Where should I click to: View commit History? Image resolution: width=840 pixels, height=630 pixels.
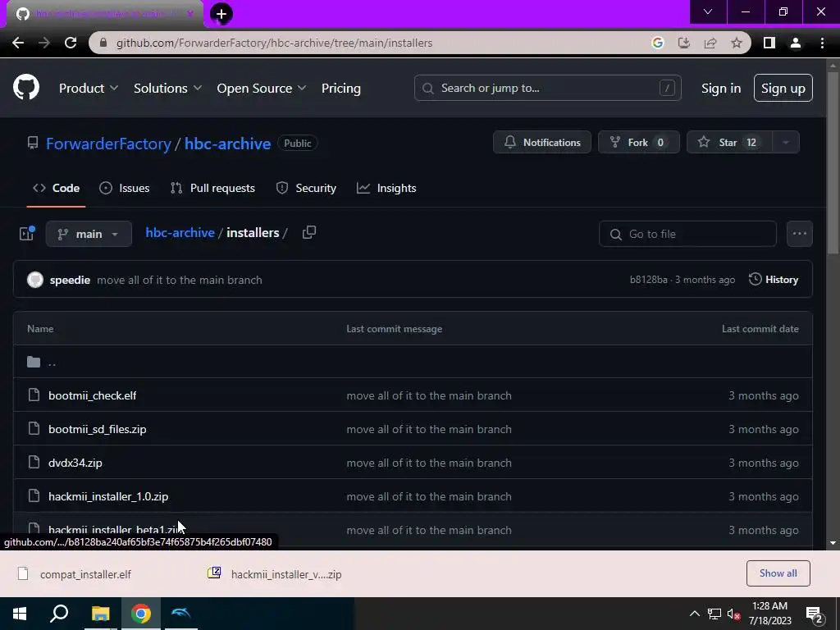pos(774,280)
